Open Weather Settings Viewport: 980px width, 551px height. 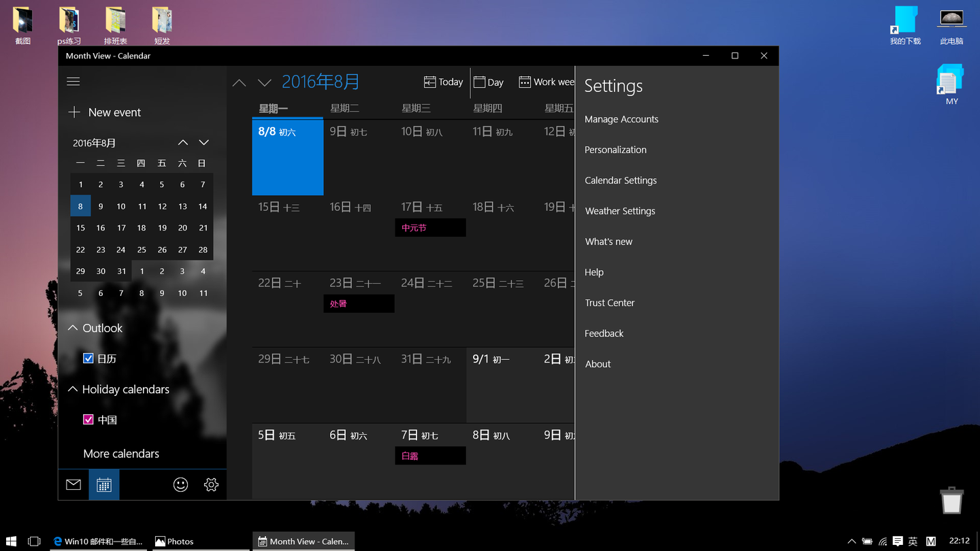(620, 211)
